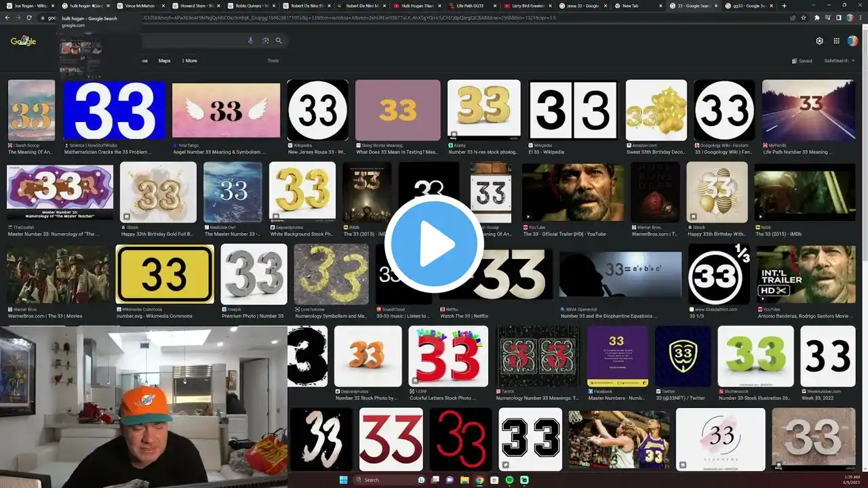Open the Google apps grid
The width and height of the screenshot is (868, 488).
click(x=837, y=41)
